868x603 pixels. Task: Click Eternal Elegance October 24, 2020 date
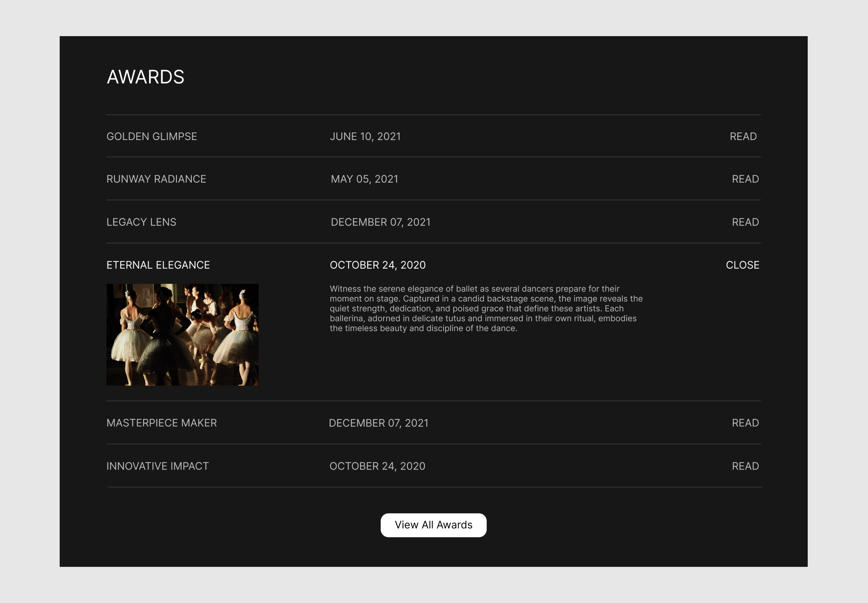377,265
